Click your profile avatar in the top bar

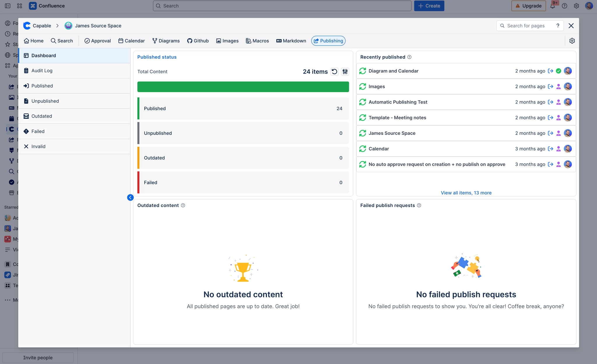point(590,6)
